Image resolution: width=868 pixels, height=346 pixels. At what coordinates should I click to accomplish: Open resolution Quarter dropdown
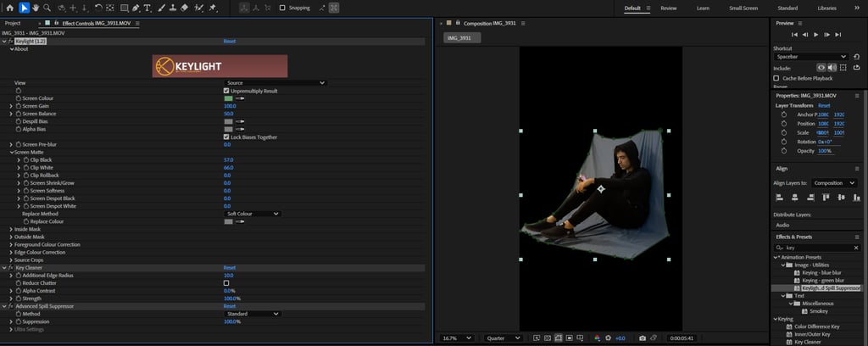pos(504,338)
